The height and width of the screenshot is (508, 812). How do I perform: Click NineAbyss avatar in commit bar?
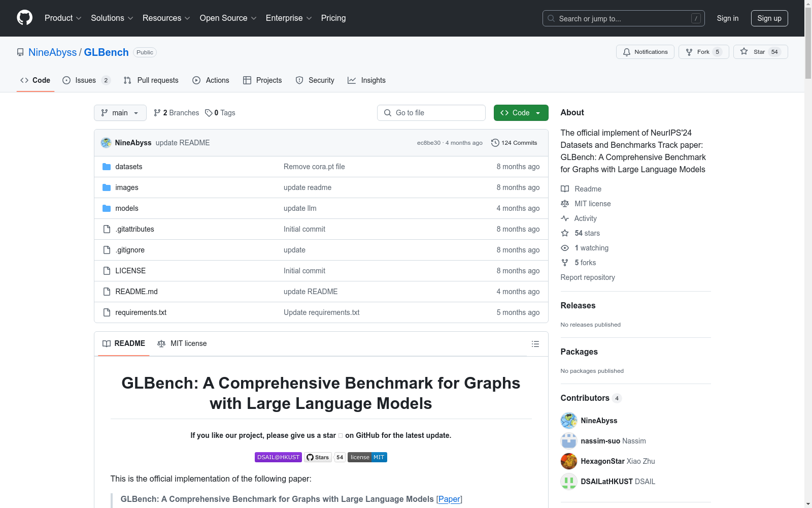coord(106,143)
